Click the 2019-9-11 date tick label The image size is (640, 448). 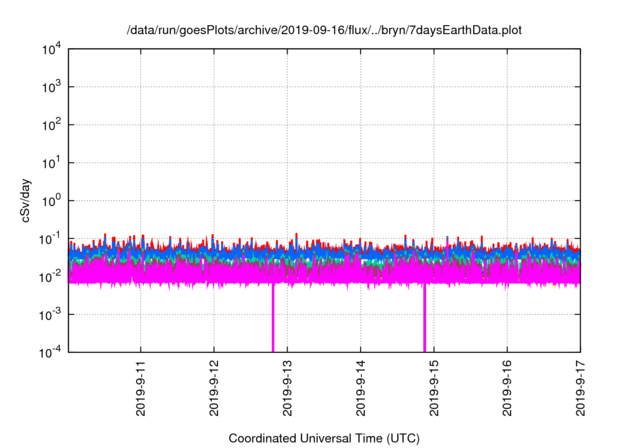click(x=141, y=388)
